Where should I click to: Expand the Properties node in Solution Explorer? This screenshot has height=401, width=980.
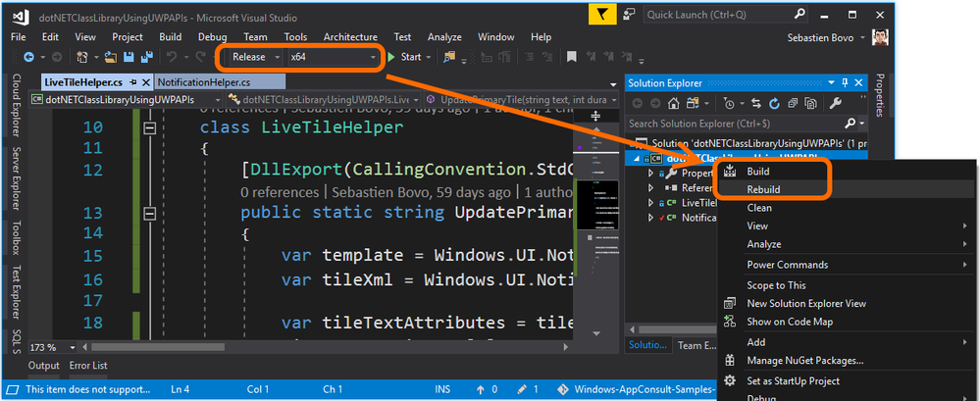coord(650,173)
